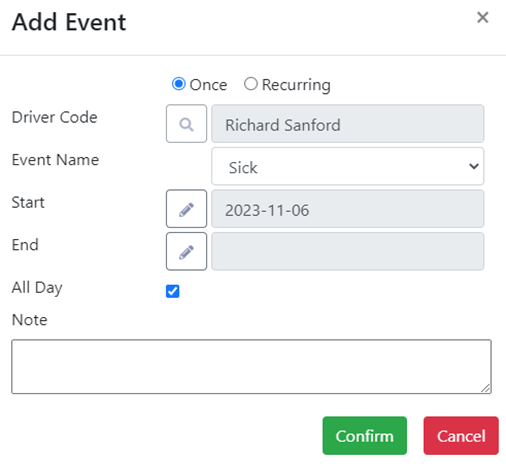
Task: Click the chevron arrow of Sick dropdown
Action: coord(474,166)
